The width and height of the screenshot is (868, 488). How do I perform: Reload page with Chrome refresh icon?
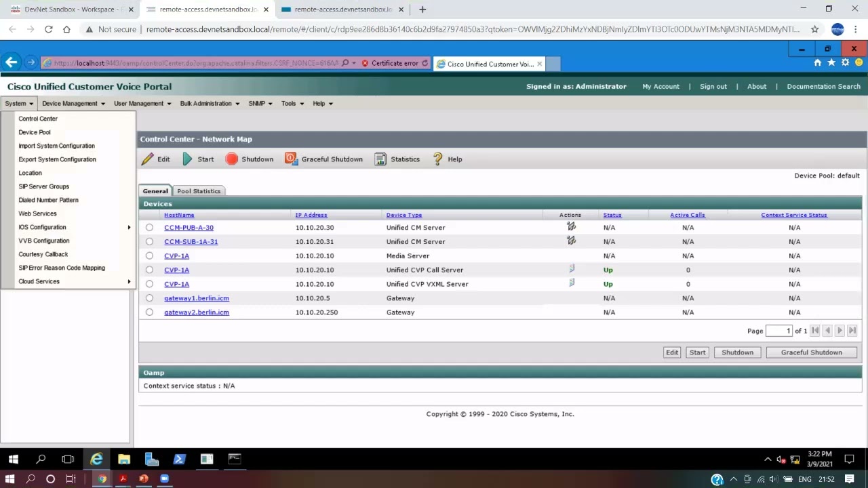click(48, 29)
